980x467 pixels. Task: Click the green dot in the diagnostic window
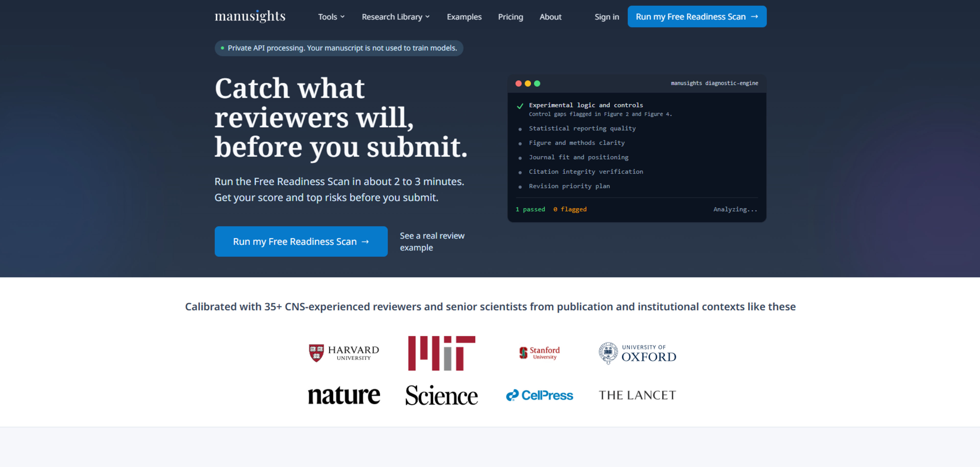(537, 84)
